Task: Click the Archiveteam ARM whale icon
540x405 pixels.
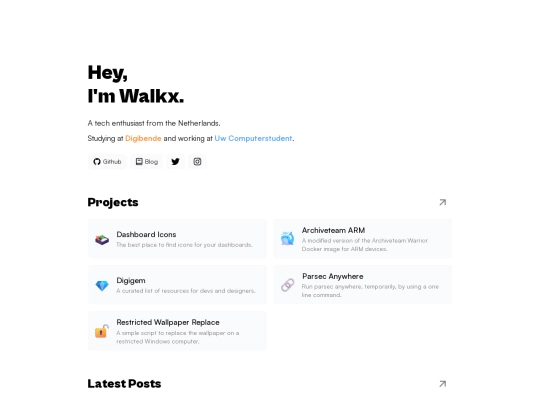Action: click(x=288, y=238)
